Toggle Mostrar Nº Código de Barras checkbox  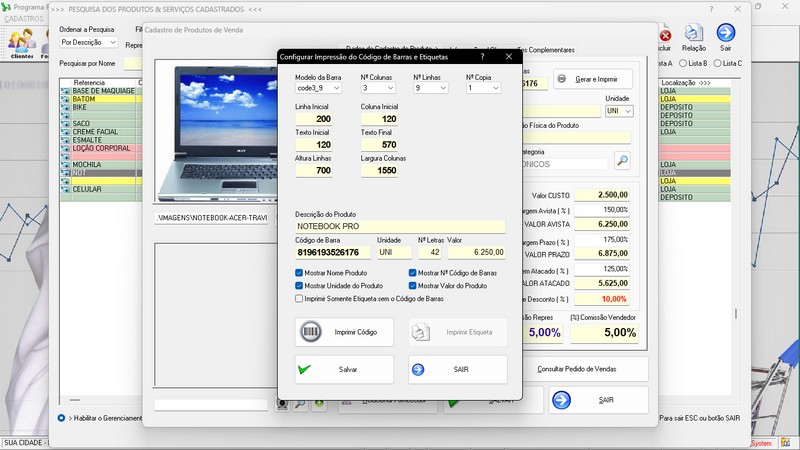coord(413,273)
